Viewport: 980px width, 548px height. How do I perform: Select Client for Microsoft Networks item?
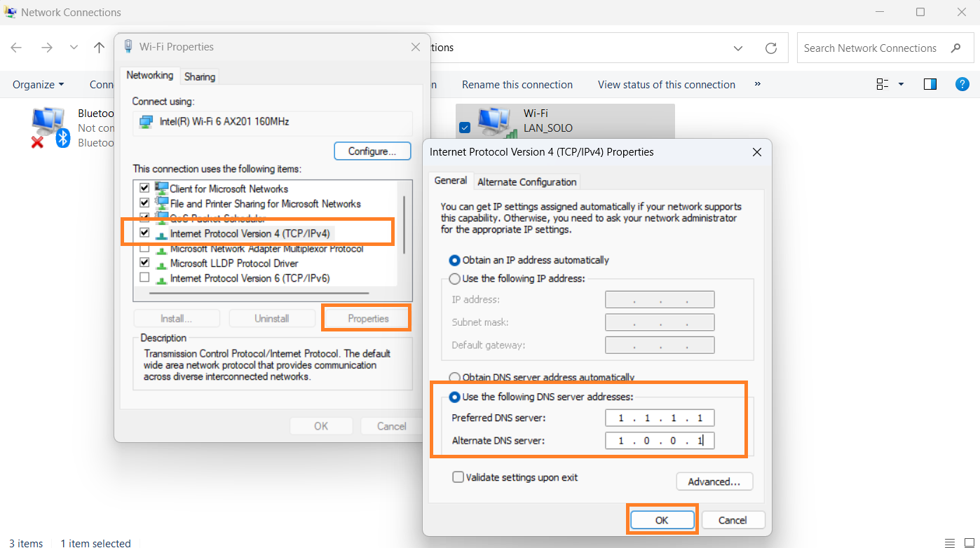click(x=229, y=189)
